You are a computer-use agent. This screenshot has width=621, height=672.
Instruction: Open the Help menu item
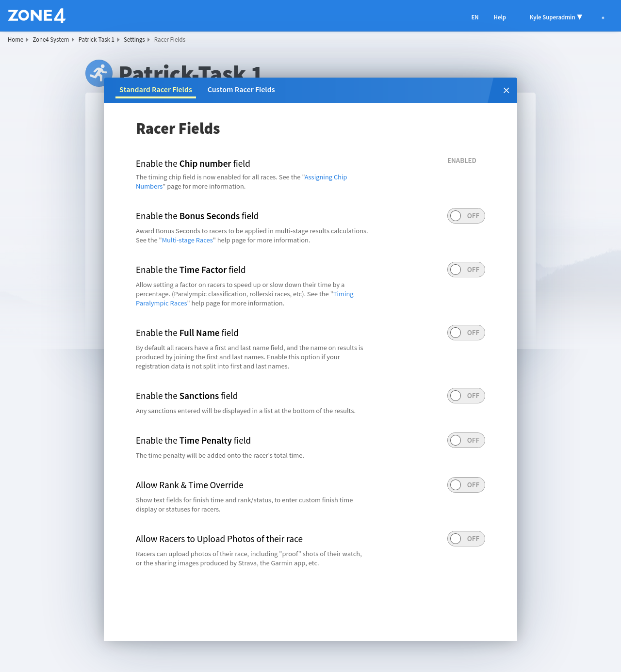(x=500, y=17)
